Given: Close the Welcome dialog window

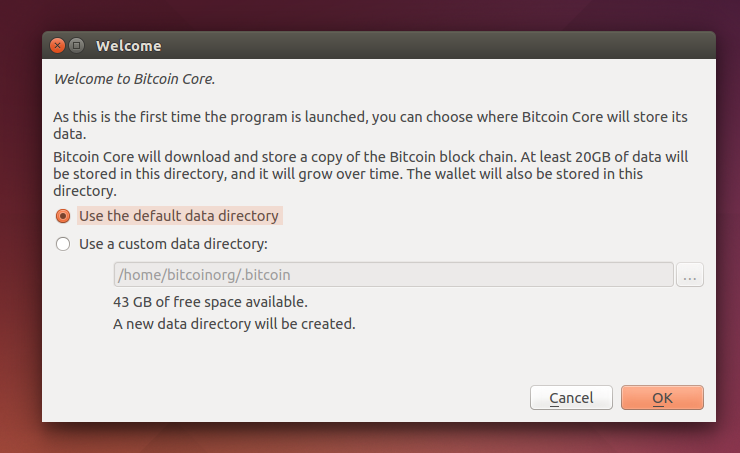Looking at the screenshot, I should click(57, 45).
